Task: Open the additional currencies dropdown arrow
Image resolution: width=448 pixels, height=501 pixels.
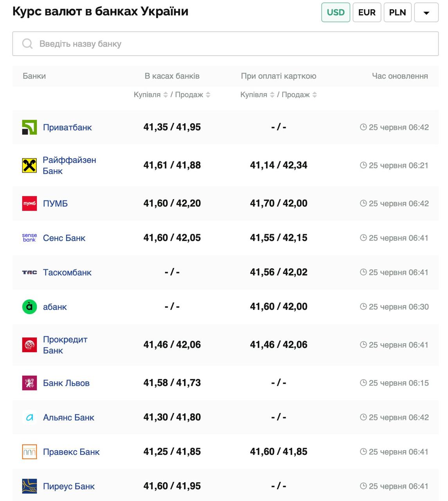Action: point(426,13)
